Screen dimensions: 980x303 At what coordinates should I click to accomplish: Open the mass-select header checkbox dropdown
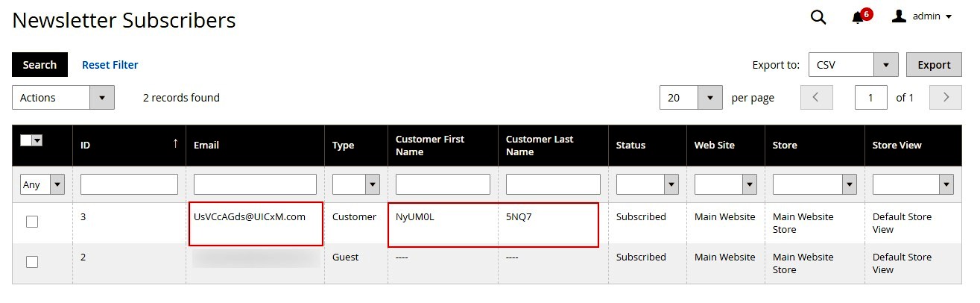[37, 140]
